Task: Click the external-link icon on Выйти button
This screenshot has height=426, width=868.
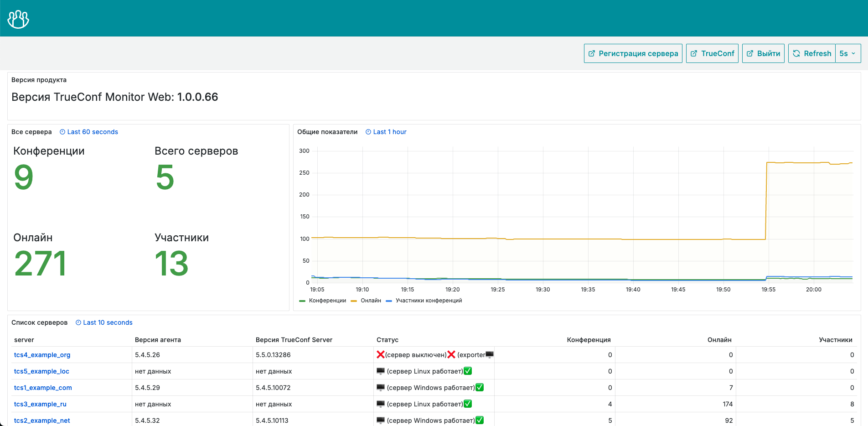Action: (x=750, y=53)
